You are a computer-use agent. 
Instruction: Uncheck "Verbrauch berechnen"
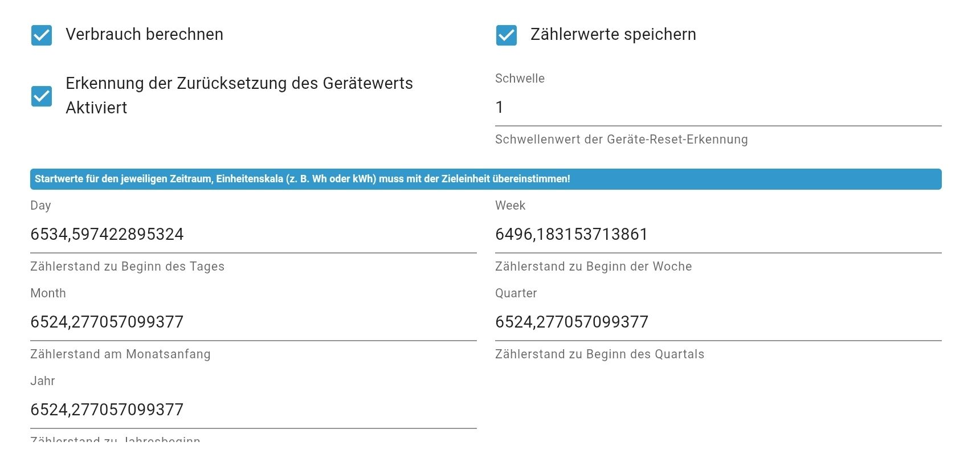click(x=41, y=35)
